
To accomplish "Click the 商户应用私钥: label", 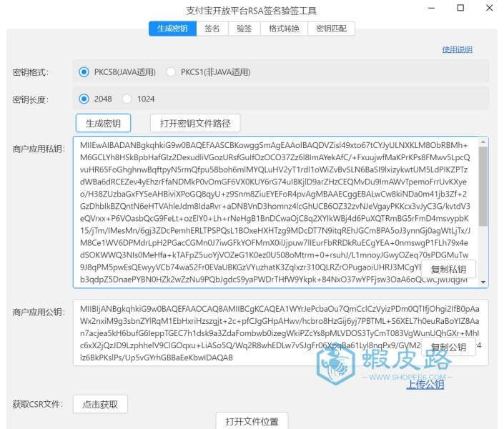I will pos(39,149).
